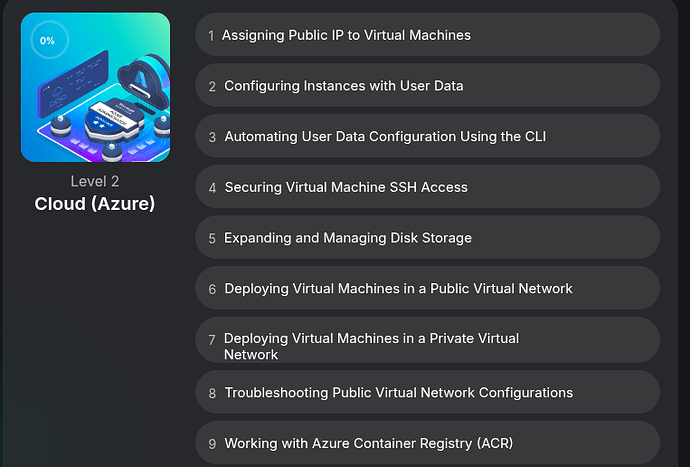Click the Level 2 label
Viewport: 690px width, 467px height.
click(x=95, y=181)
